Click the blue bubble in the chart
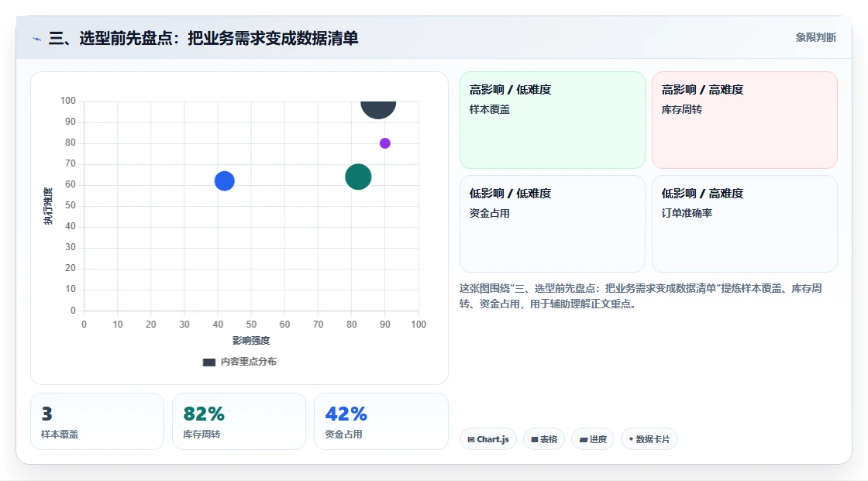Viewport: 868px width, 481px height. point(224,181)
